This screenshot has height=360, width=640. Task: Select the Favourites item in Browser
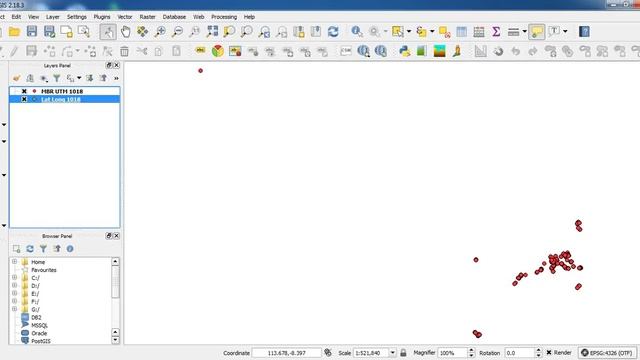click(44, 270)
